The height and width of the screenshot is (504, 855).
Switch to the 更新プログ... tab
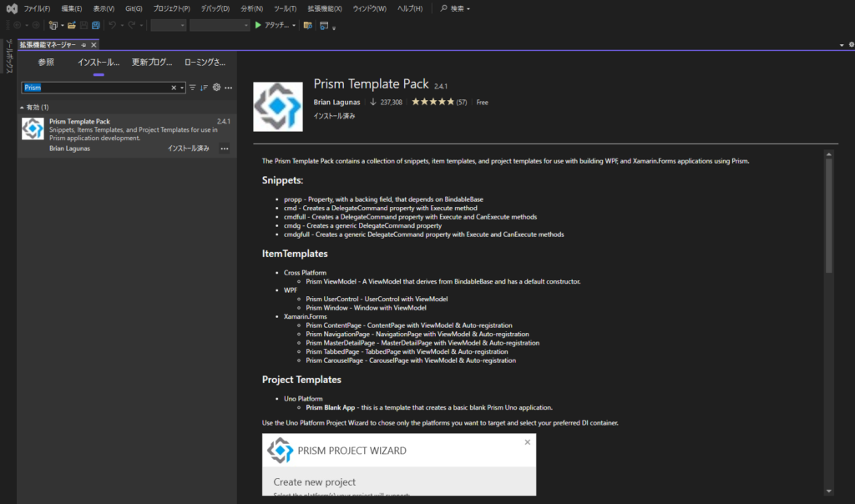coord(152,63)
